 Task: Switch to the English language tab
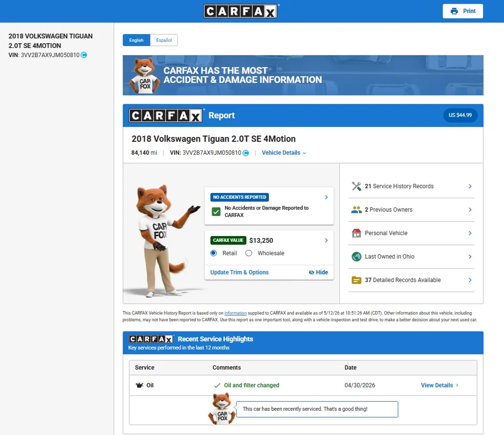(x=136, y=40)
